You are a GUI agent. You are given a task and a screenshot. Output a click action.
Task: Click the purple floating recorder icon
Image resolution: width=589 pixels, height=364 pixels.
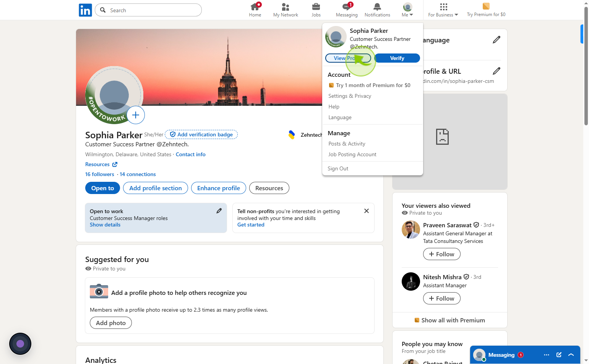[20, 344]
